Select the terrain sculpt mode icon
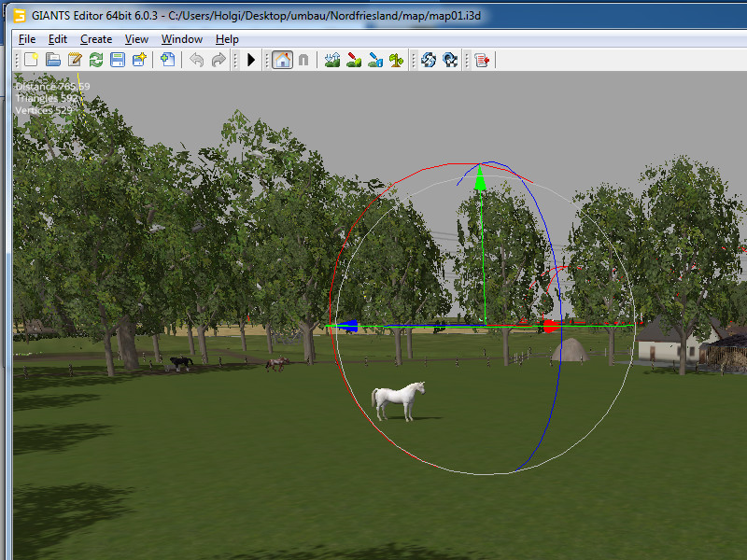Viewport: 747px width, 560px height. point(332,60)
